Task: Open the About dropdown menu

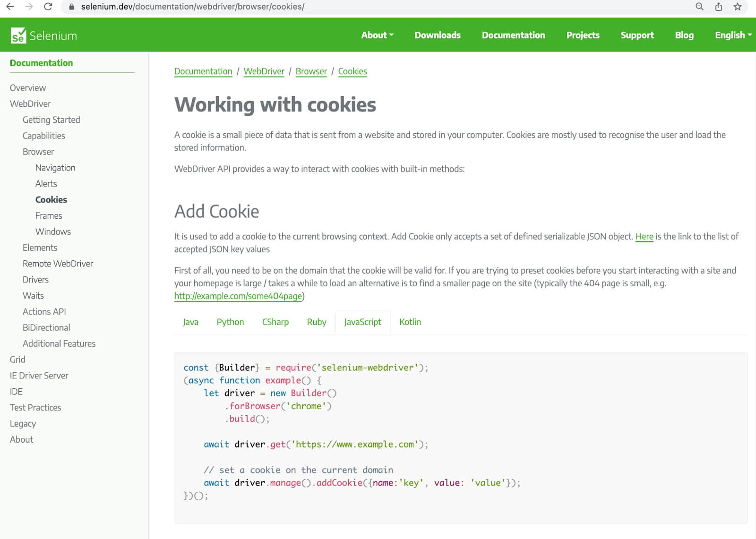Action: (377, 35)
